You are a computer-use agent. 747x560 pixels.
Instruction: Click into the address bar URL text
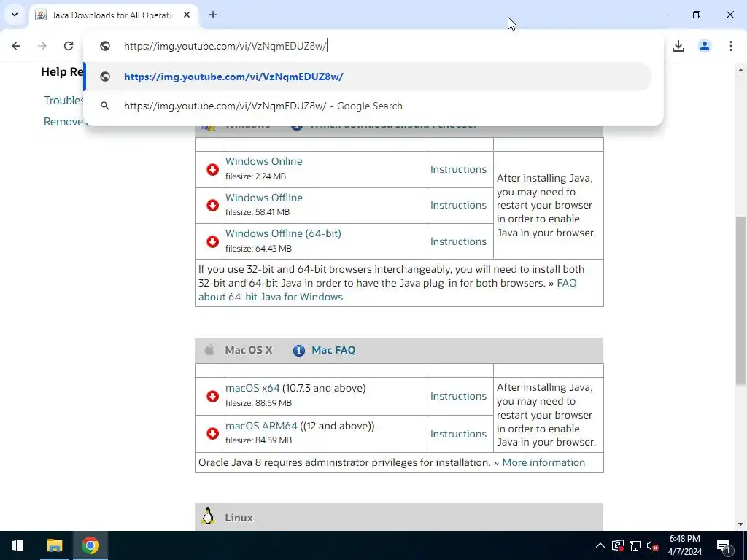pyautogui.click(x=225, y=46)
